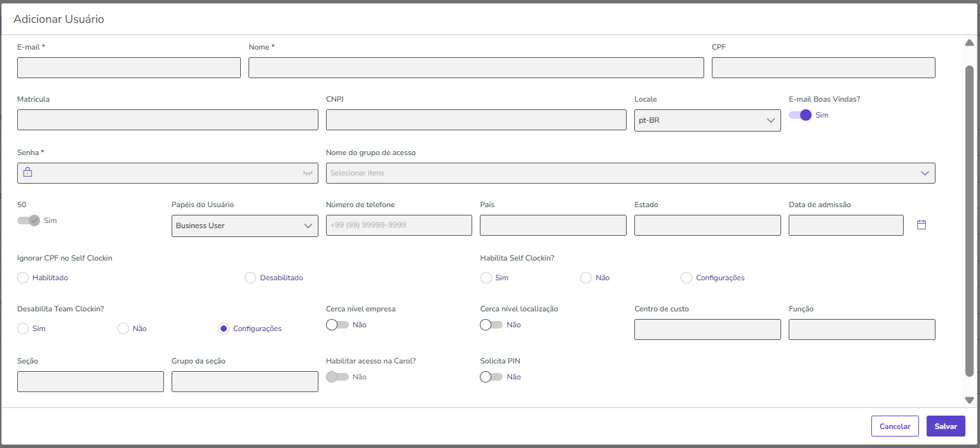Screen dimensions: 980x448
Task: Focus the Número de telefone field
Action: (398, 226)
